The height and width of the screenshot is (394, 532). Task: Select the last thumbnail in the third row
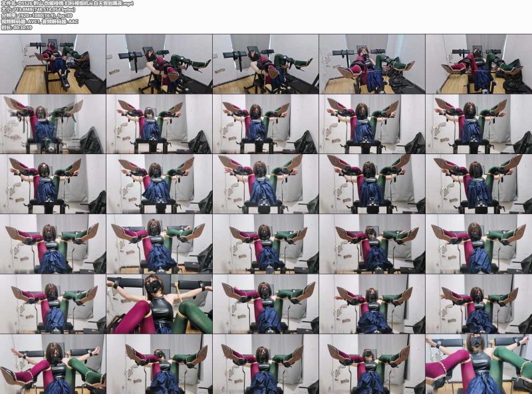[x=479, y=184]
